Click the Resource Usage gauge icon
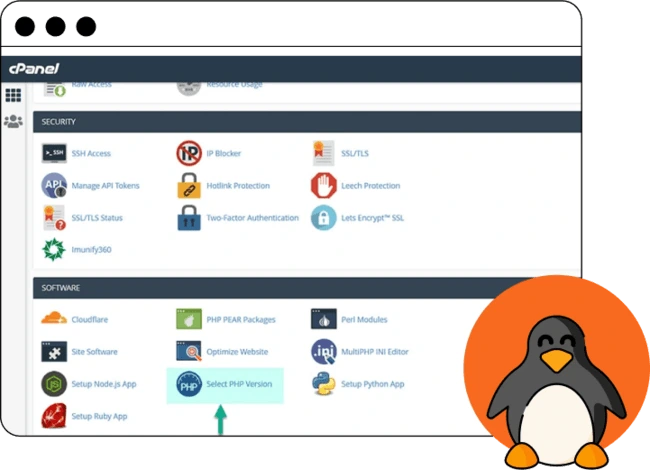The image size is (650, 470). 189,88
